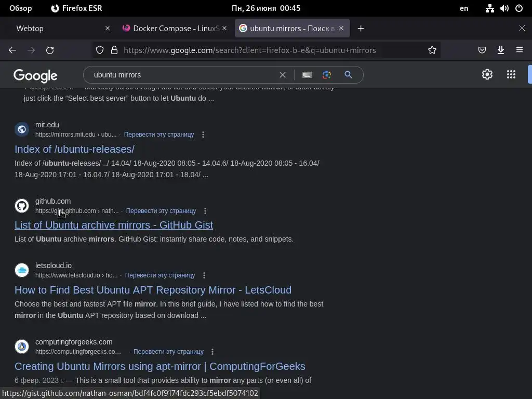Go back to the previous page

tap(12, 50)
